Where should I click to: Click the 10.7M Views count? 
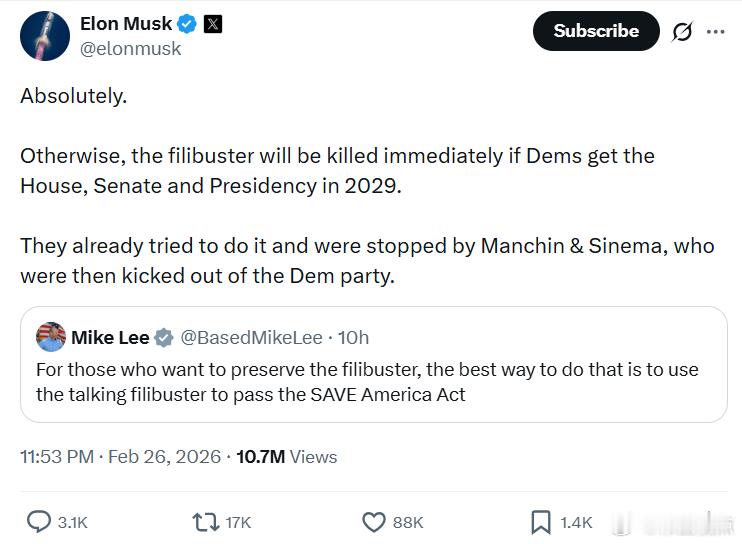pyautogui.click(x=287, y=457)
